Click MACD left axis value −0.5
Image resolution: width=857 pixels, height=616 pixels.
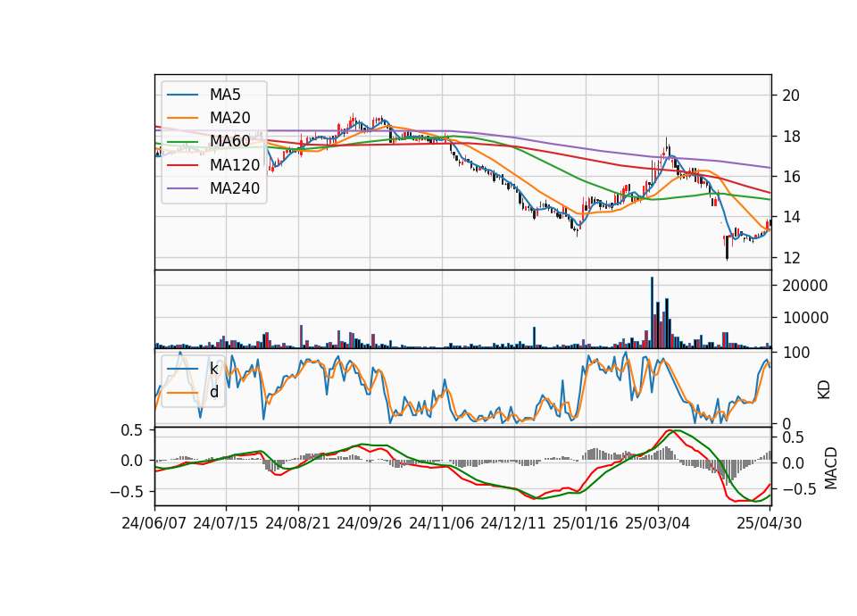click(x=126, y=492)
